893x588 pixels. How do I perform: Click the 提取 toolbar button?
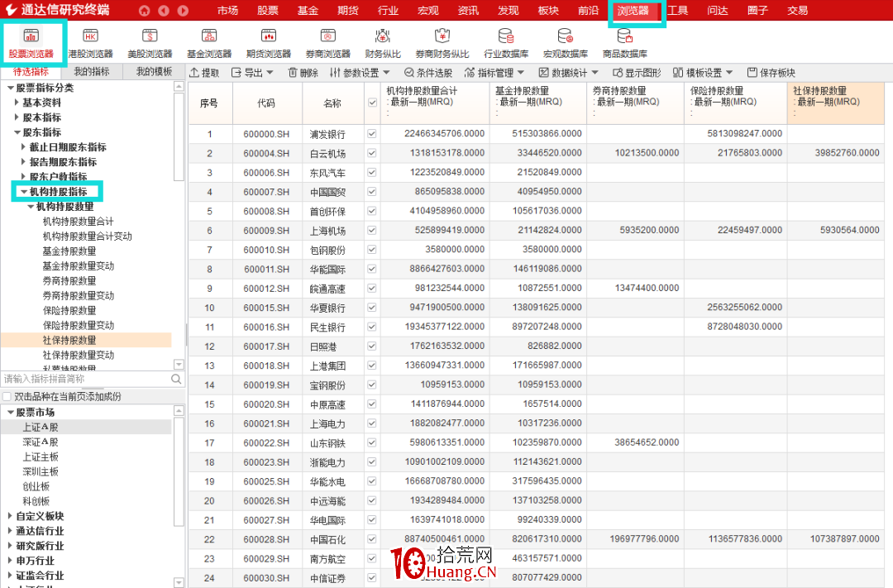(204, 73)
